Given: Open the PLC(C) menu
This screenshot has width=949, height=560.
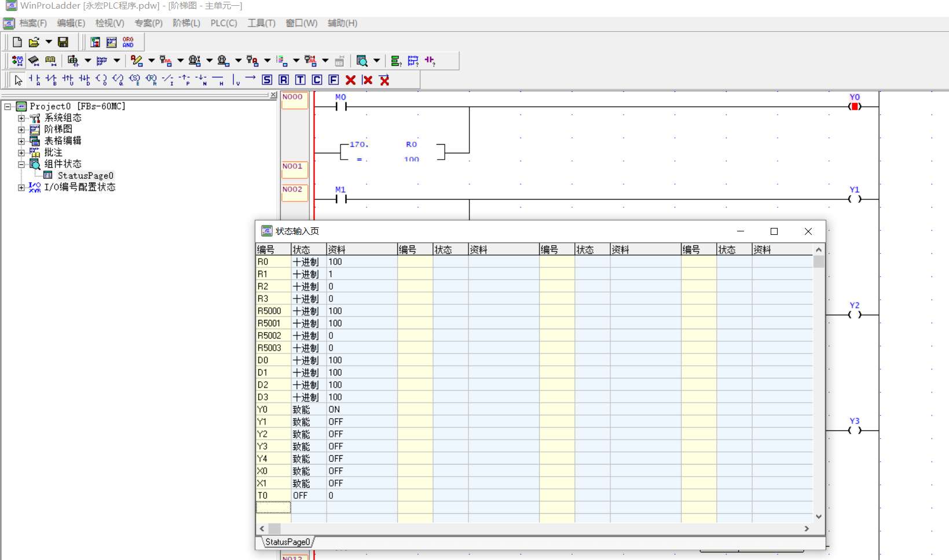Looking at the screenshot, I should (x=223, y=23).
